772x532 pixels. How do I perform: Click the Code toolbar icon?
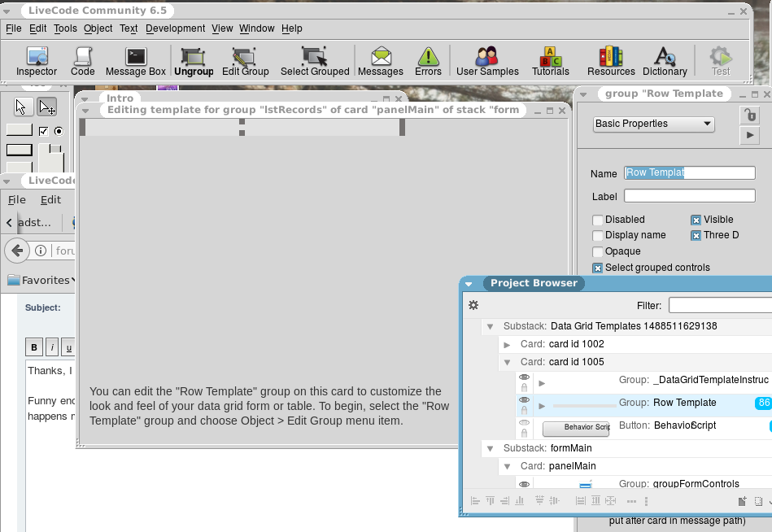(x=82, y=61)
